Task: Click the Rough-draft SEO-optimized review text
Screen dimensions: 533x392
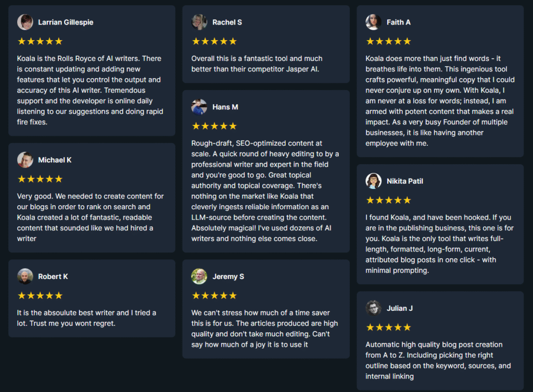Action: tap(265, 191)
